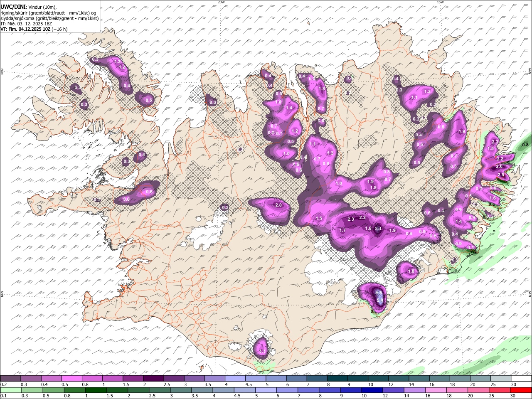Viewport: 532px width, 399px height.
Task: Click the 1.3 value in the Westfjords snow band
Action: pos(117,62)
